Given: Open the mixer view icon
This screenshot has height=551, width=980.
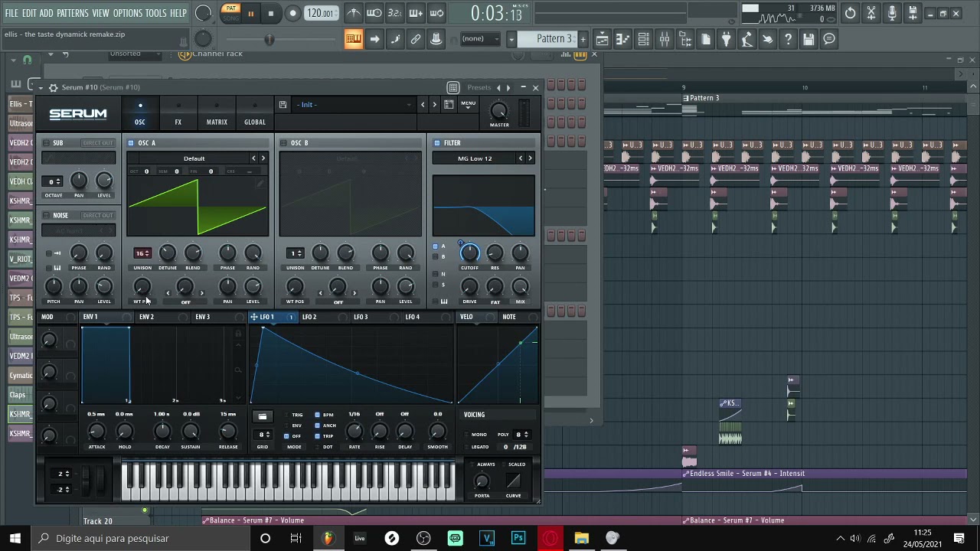Looking at the screenshot, I should (665, 39).
